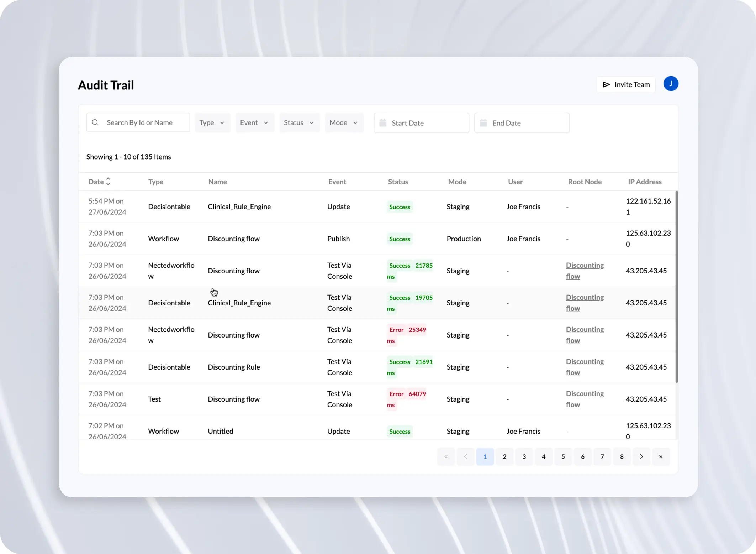Open the Status filter dropdown
This screenshot has width=756, height=554.
[299, 122]
